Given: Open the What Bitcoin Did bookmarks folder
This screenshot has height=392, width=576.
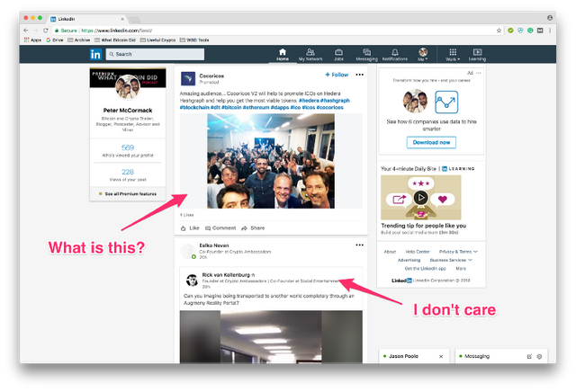Looking at the screenshot, I should click(115, 40).
